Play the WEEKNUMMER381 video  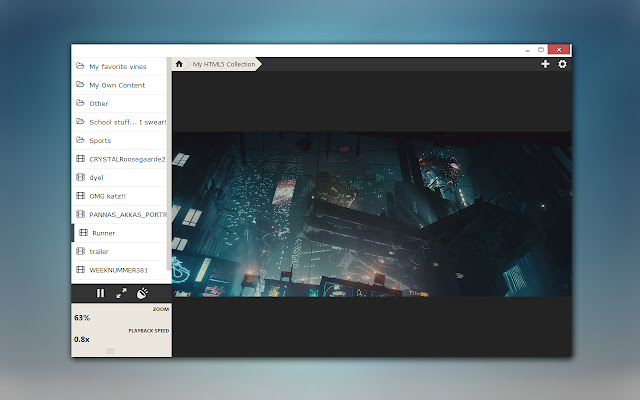click(119, 270)
